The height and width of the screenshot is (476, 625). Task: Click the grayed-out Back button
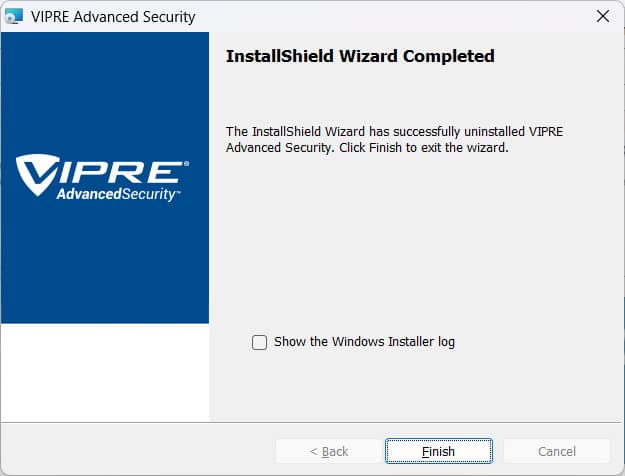[x=328, y=451]
